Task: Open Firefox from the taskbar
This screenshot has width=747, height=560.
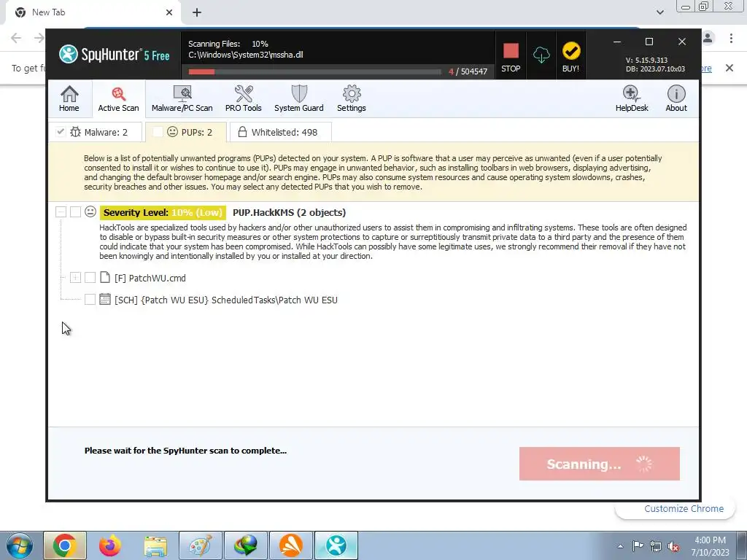Action: pyautogui.click(x=110, y=545)
